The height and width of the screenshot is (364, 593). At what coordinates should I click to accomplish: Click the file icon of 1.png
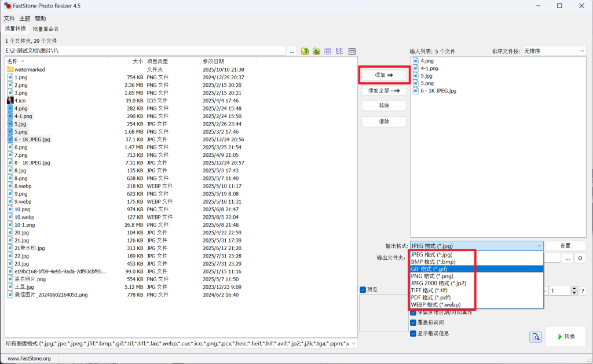(10, 77)
